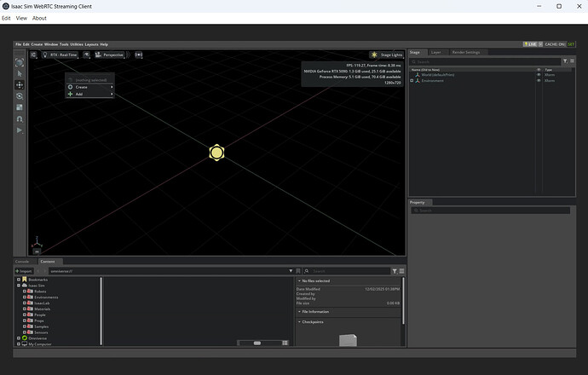Image resolution: width=588 pixels, height=375 pixels.
Task: Open the Perspective camera dropdown
Action: [109, 55]
